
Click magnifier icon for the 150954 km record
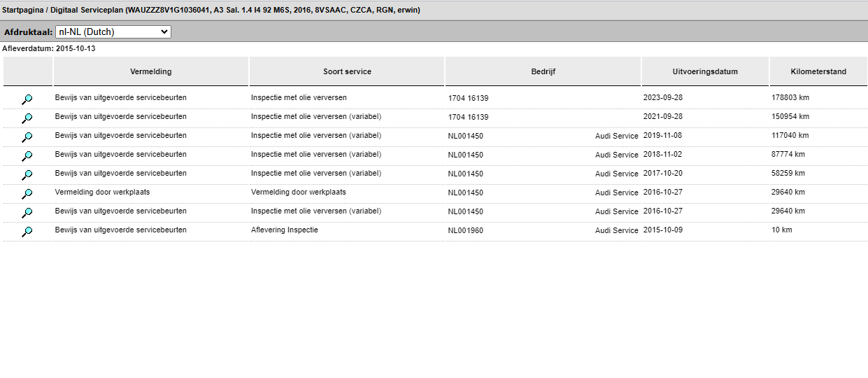[27, 118]
